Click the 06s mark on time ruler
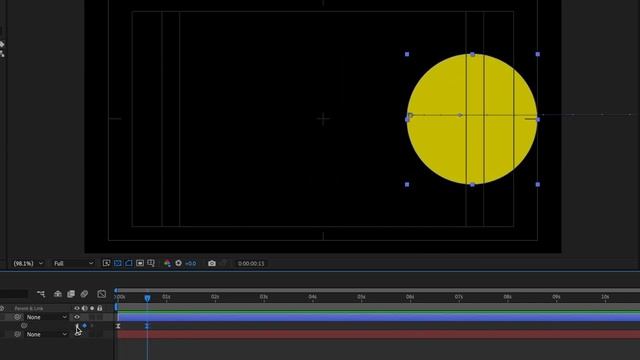The height and width of the screenshot is (360, 640). 410,297
